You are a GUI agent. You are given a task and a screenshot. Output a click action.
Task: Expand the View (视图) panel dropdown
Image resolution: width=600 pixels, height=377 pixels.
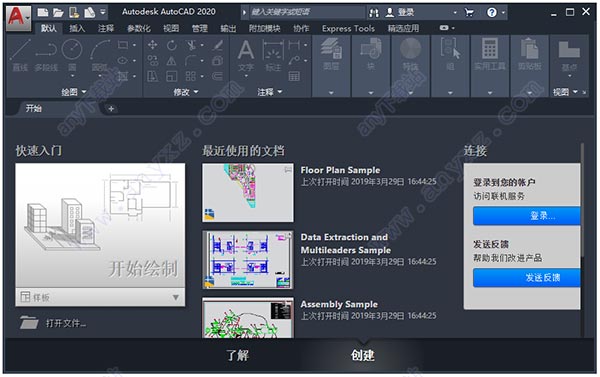point(565,92)
